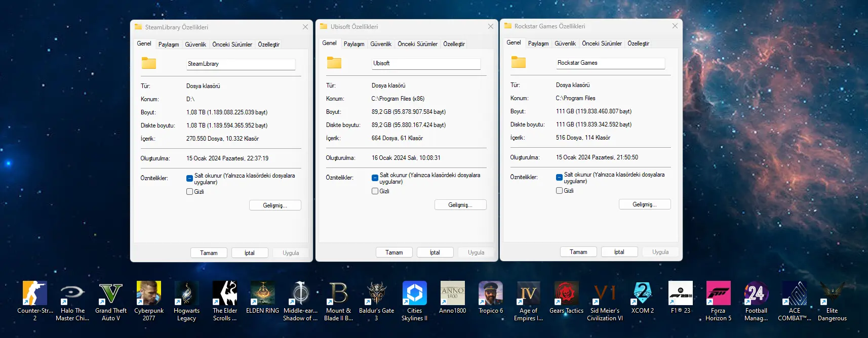The width and height of the screenshot is (868, 338).
Task: Click the SteamLibrary folder name field
Action: [x=241, y=64]
